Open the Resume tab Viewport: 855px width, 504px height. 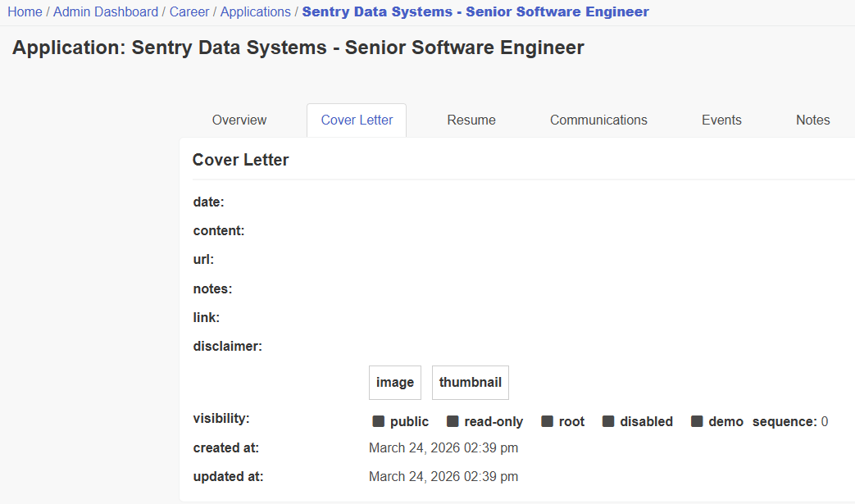click(471, 120)
